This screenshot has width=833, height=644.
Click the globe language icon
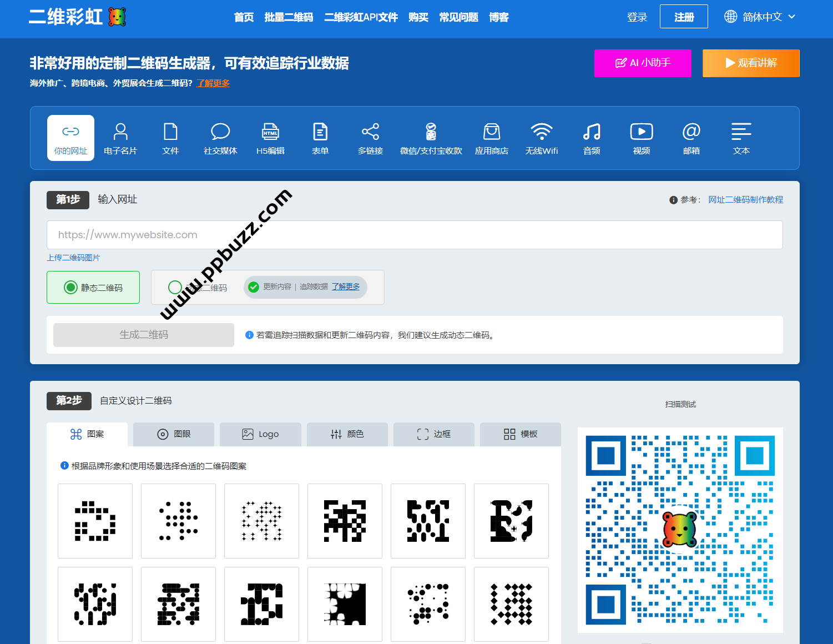click(731, 17)
